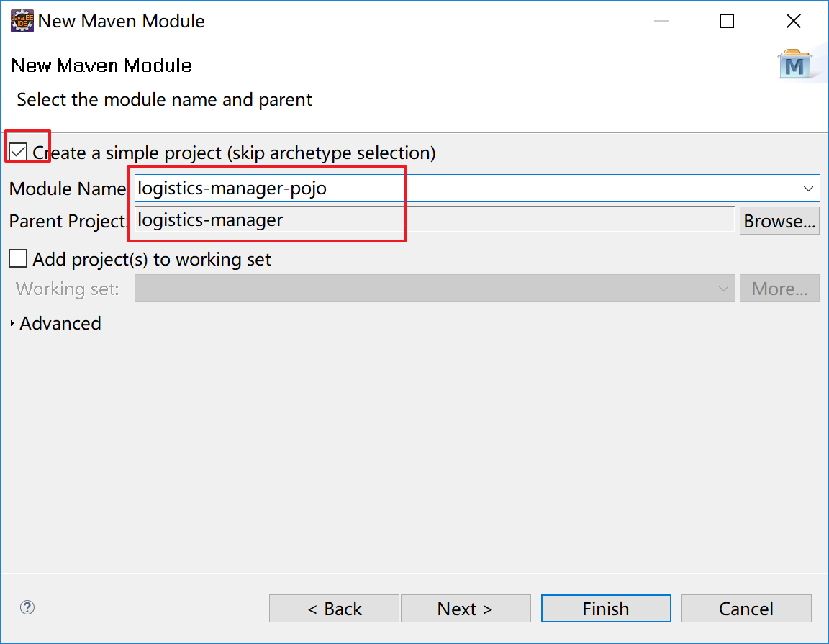
Task: Click the Parent Project label
Action: tap(68, 221)
